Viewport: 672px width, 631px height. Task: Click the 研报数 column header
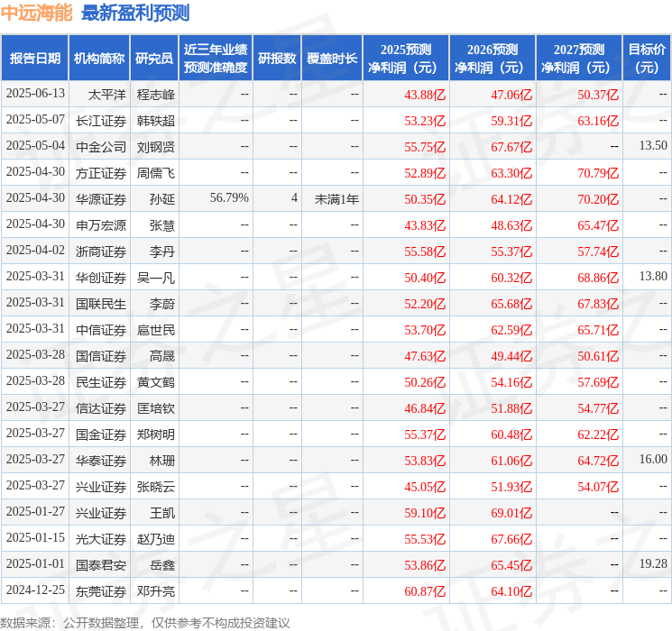(277, 59)
